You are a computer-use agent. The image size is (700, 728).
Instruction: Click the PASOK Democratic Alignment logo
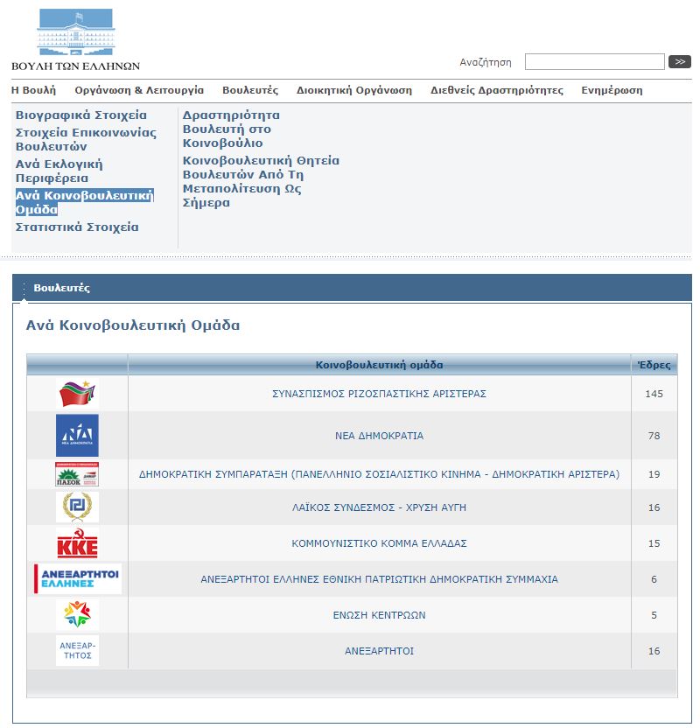(x=77, y=474)
